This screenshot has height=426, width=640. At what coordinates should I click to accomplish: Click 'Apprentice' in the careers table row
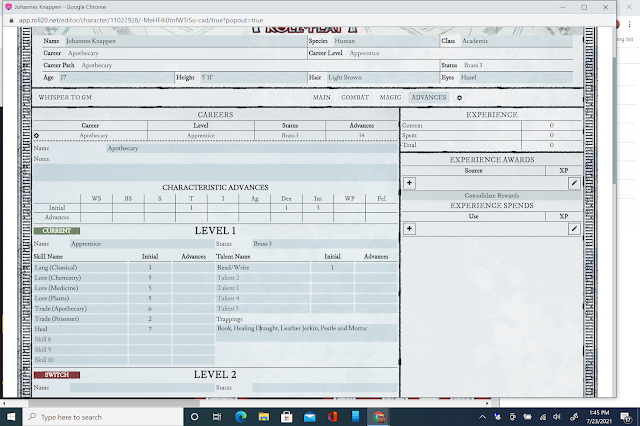point(201,135)
